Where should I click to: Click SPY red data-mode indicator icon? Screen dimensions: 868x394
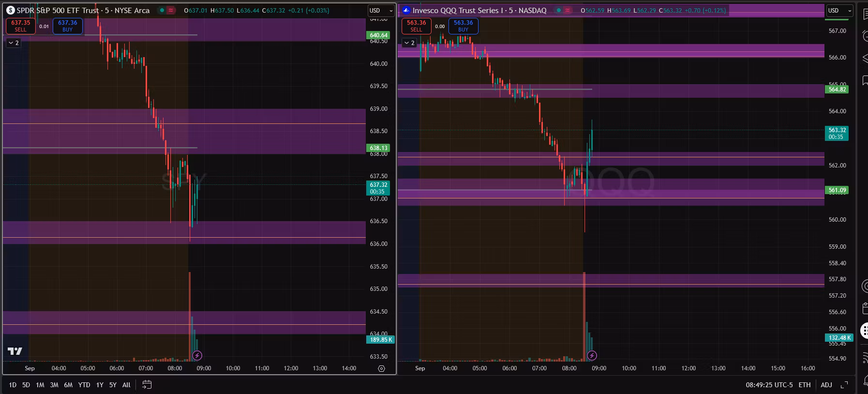tap(171, 10)
